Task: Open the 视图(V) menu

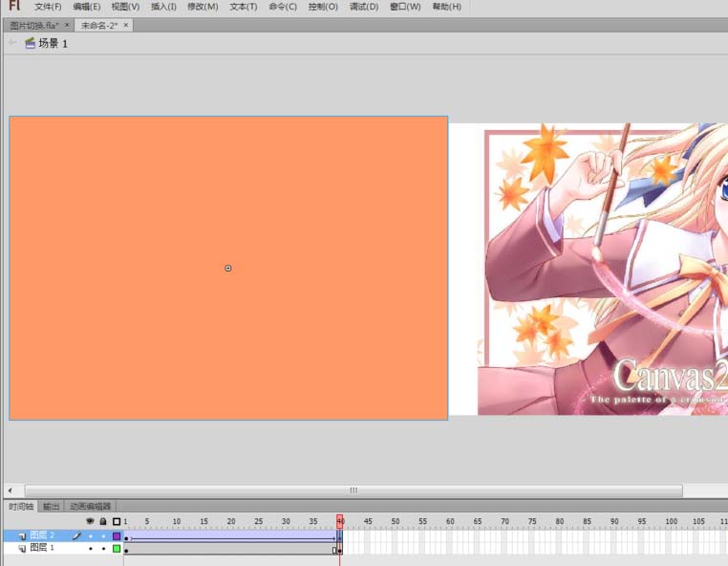Action: 125,7
